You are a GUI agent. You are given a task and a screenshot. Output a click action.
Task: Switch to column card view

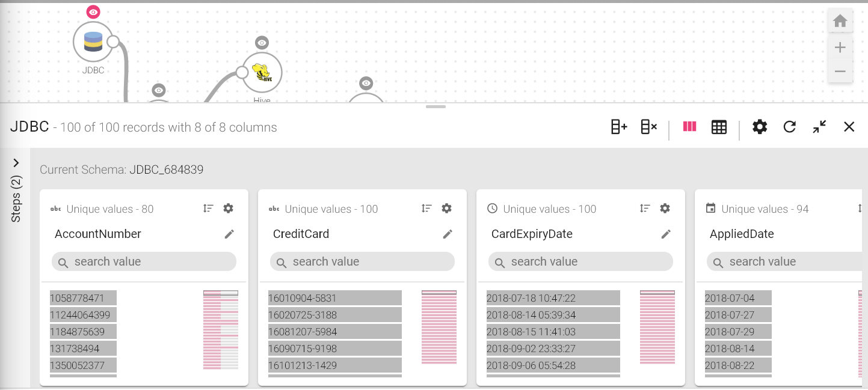689,127
